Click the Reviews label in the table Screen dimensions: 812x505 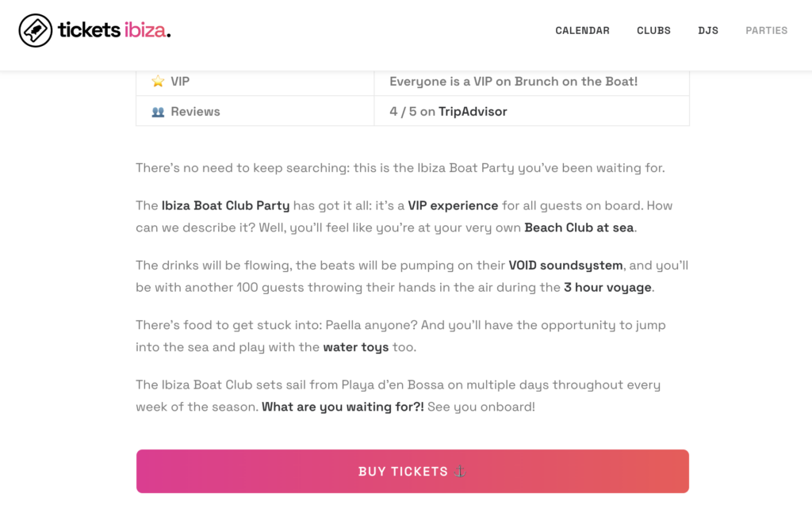click(x=195, y=112)
